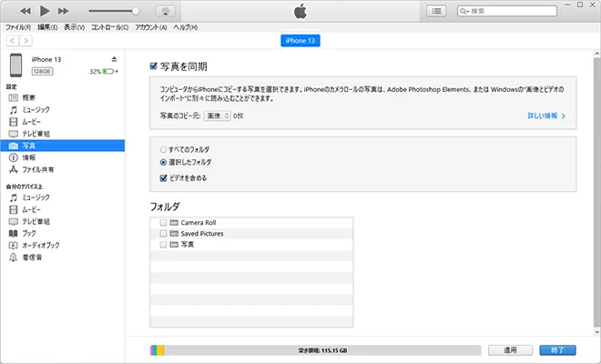Open the 編集 menu

47,27
